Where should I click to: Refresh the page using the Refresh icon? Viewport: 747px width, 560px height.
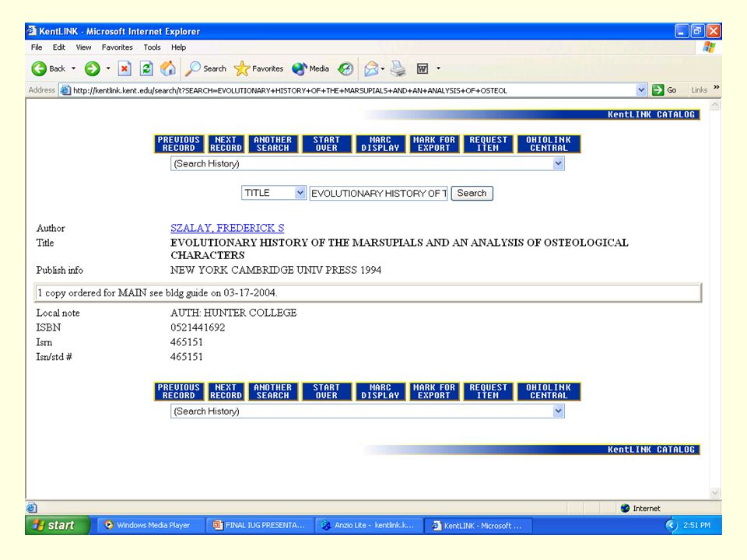point(146,68)
